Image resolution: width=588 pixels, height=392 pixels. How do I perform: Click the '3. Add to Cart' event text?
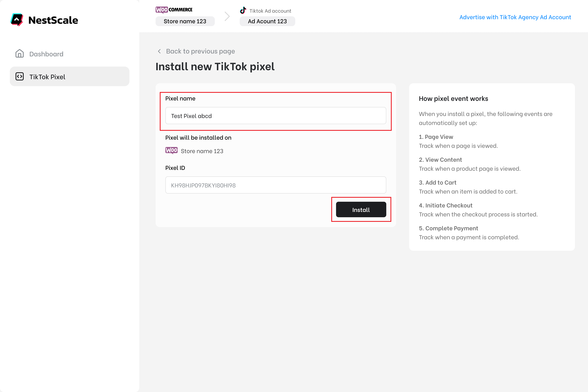[x=438, y=183]
